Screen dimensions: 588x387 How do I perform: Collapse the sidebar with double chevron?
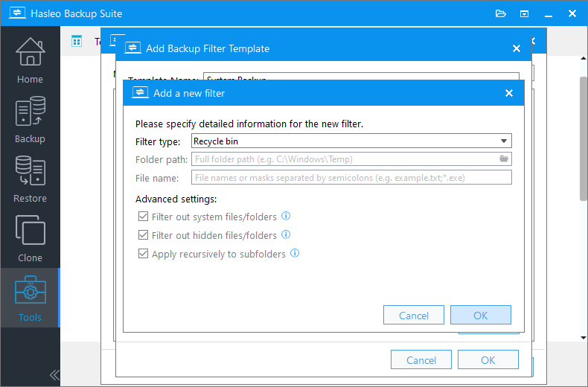54,374
